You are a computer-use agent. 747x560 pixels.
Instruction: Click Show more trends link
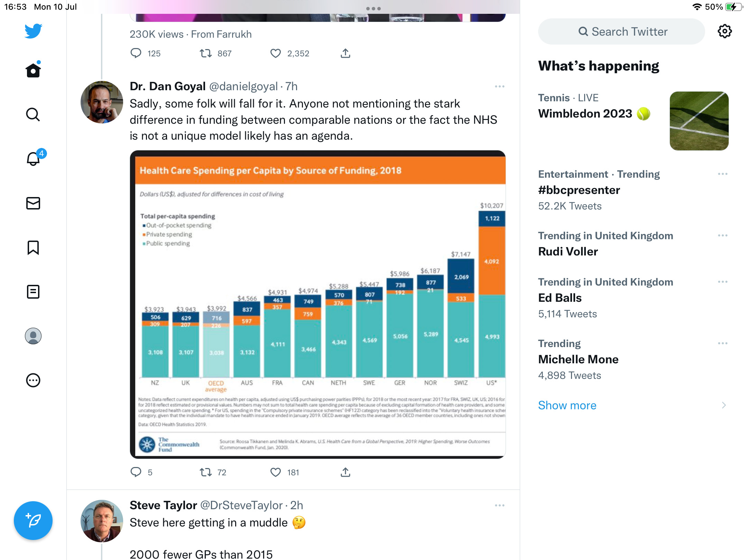(567, 405)
